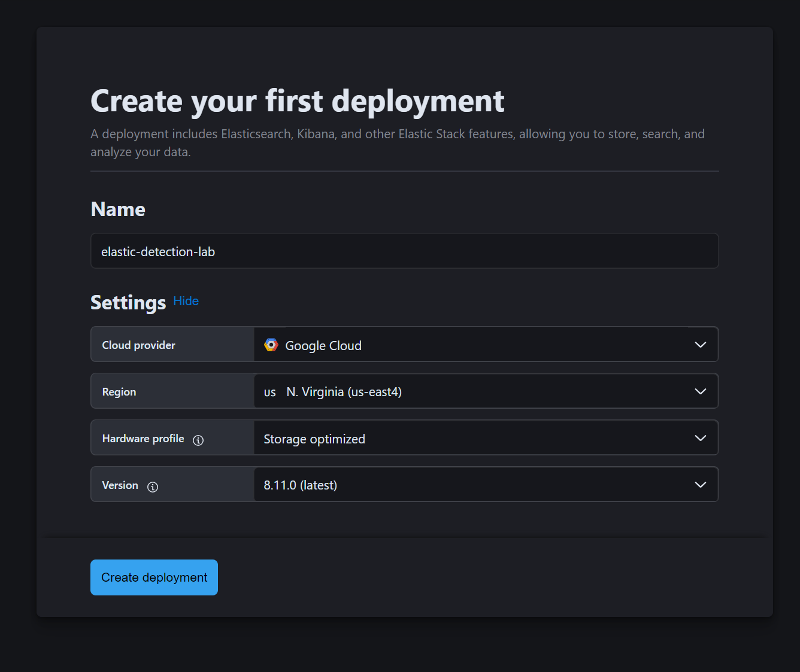
Task: Open the Cloud provider dropdown
Action: [x=486, y=345]
